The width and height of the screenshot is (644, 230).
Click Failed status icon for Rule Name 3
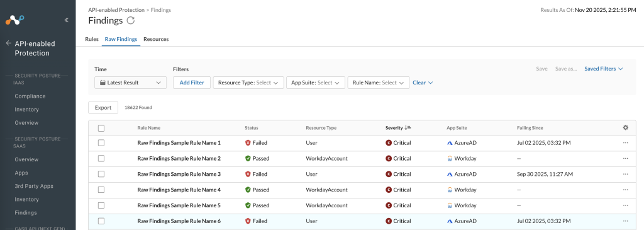tap(248, 174)
